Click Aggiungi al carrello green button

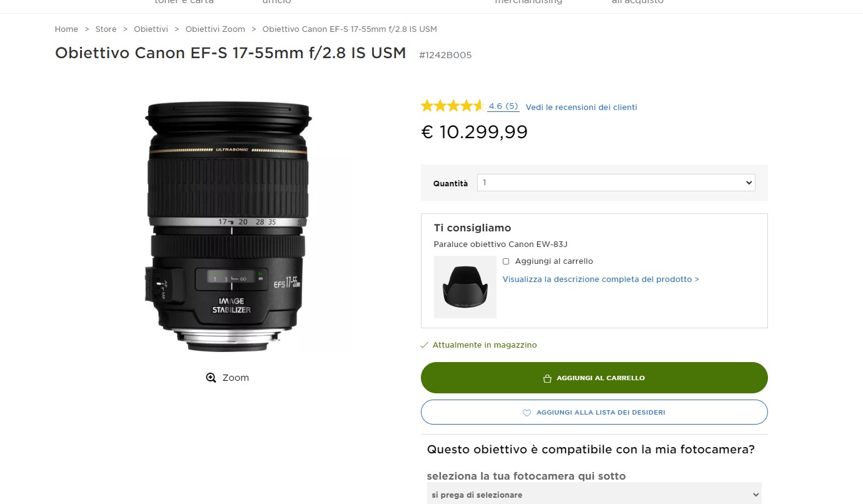[x=594, y=378]
